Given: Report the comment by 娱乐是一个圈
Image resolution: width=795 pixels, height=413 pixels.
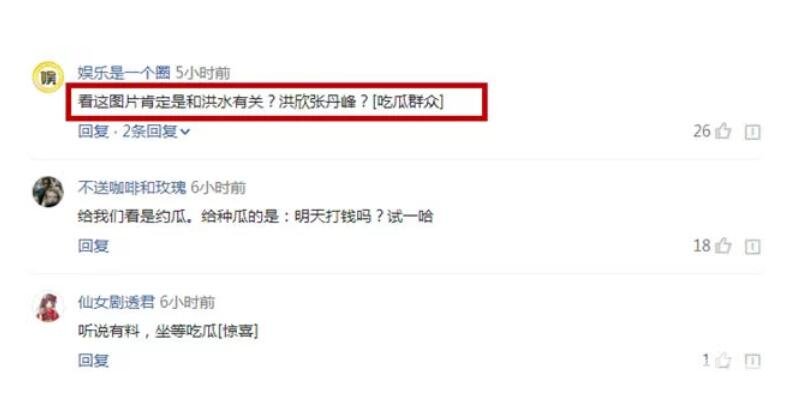Looking at the screenshot, I should coord(752,132).
